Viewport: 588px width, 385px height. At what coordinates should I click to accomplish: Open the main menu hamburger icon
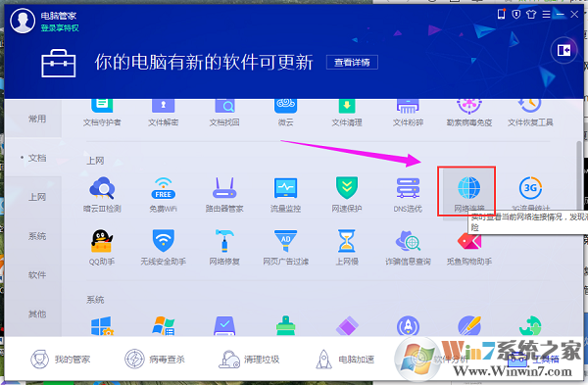547,15
